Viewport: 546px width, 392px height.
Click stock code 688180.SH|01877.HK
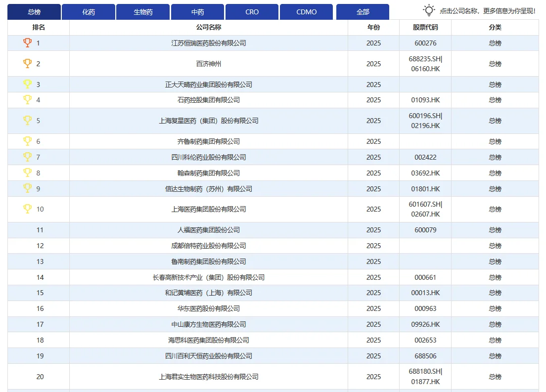pos(425,377)
